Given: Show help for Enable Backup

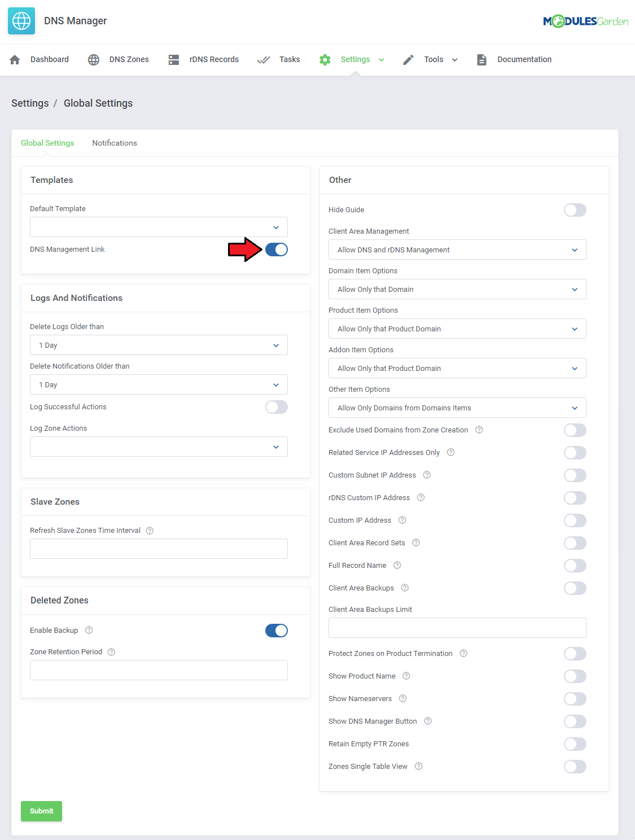Looking at the screenshot, I should tap(89, 630).
